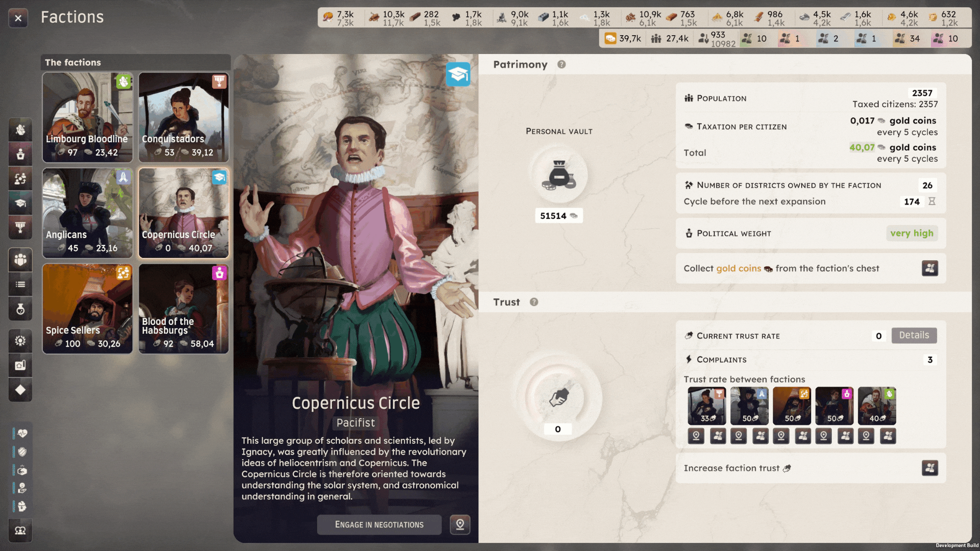980x551 pixels.
Task: Click the Engage in Negotiations button
Action: [379, 524]
